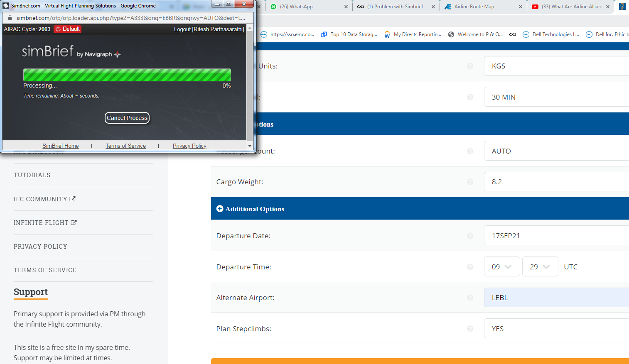Click the Departure Date field showing 17SEP21

tap(556, 236)
